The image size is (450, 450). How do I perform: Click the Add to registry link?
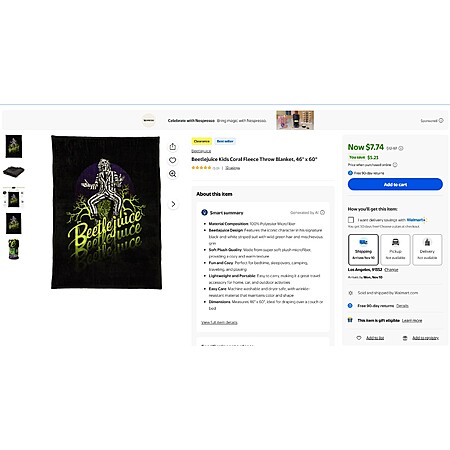tap(421, 338)
